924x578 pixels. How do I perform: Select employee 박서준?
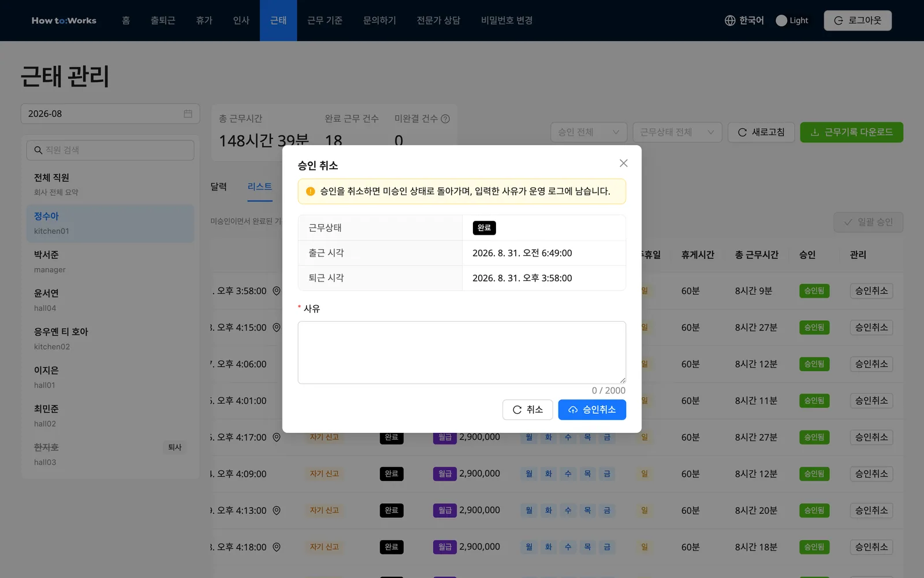point(110,262)
